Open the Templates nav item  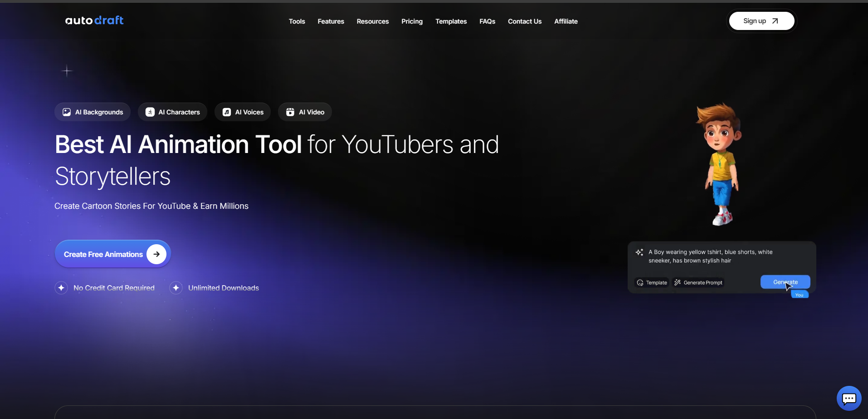pos(451,21)
